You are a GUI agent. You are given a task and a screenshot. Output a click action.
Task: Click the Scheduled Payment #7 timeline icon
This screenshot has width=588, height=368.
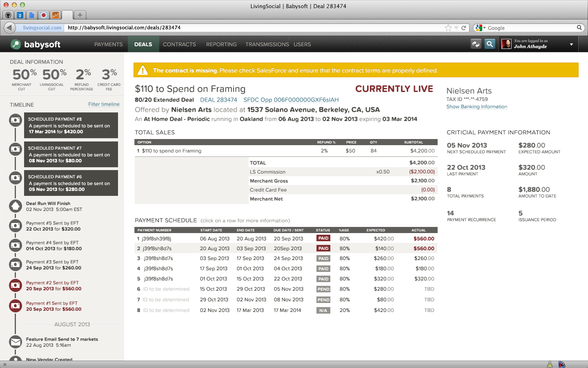(x=16, y=149)
